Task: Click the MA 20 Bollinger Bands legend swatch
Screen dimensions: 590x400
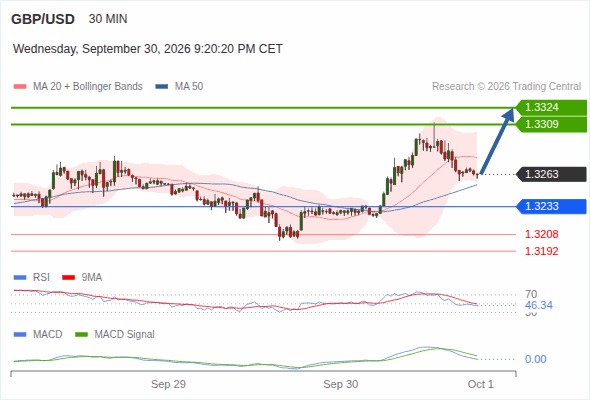Action: 20,87
